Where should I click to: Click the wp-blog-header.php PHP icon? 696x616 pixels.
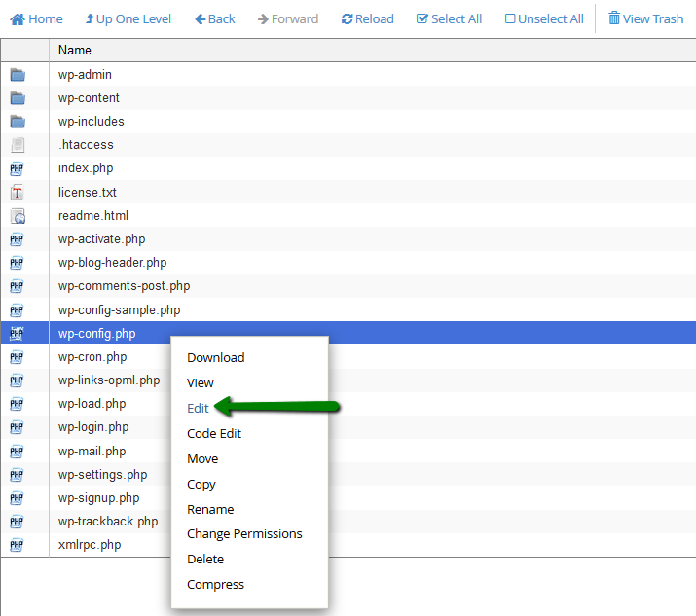[x=17, y=263]
